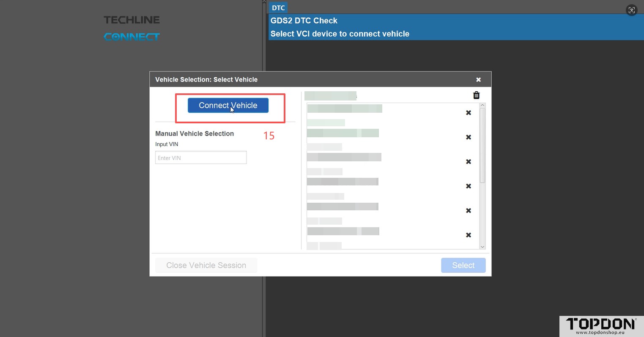The height and width of the screenshot is (337, 644).
Task: Close the Vehicle Selection dialog
Action: click(478, 80)
